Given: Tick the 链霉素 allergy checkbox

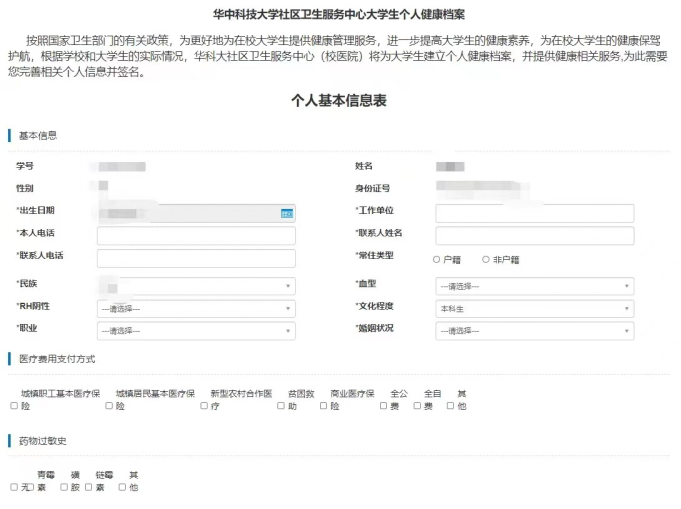Looking at the screenshot, I should [89, 487].
